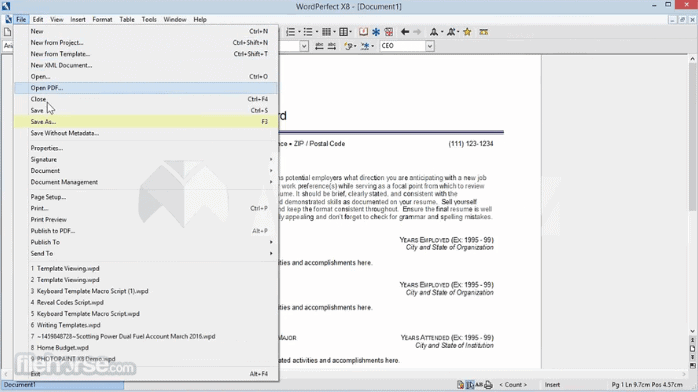Click the table grid toolbar icon
The width and height of the screenshot is (698, 392).
click(326, 32)
